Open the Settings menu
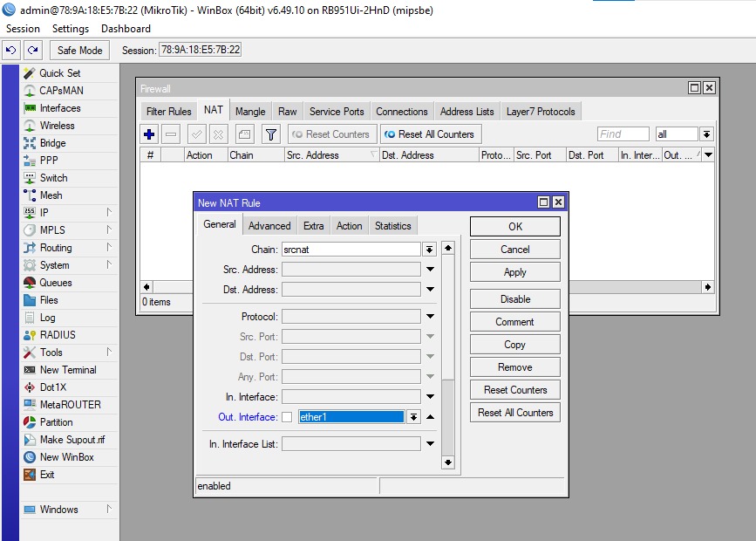 [71, 29]
